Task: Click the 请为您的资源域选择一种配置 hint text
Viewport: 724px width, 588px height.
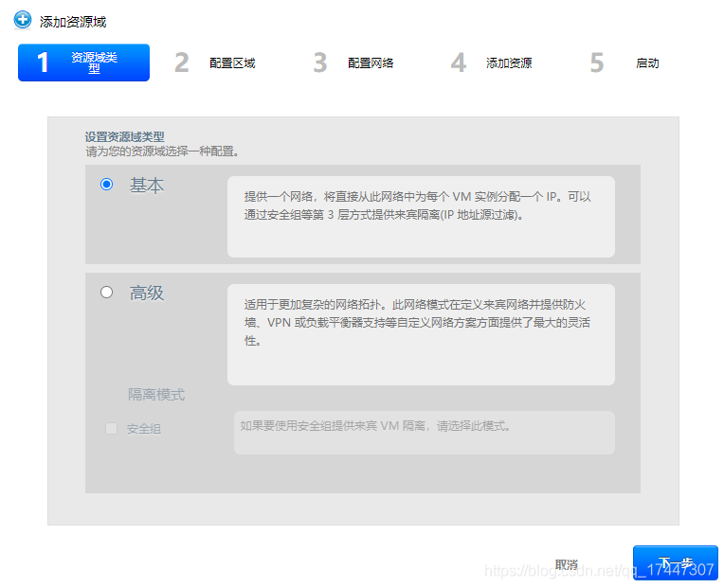Action: point(162,151)
